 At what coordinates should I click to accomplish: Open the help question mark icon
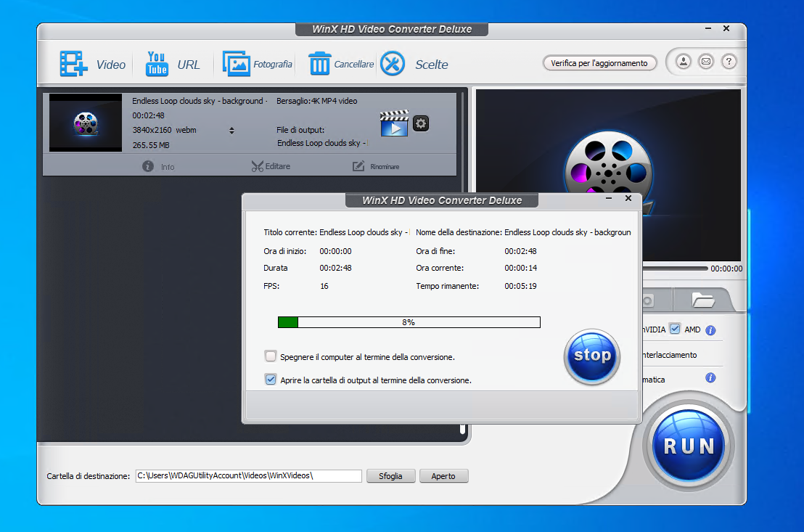coord(729,62)
